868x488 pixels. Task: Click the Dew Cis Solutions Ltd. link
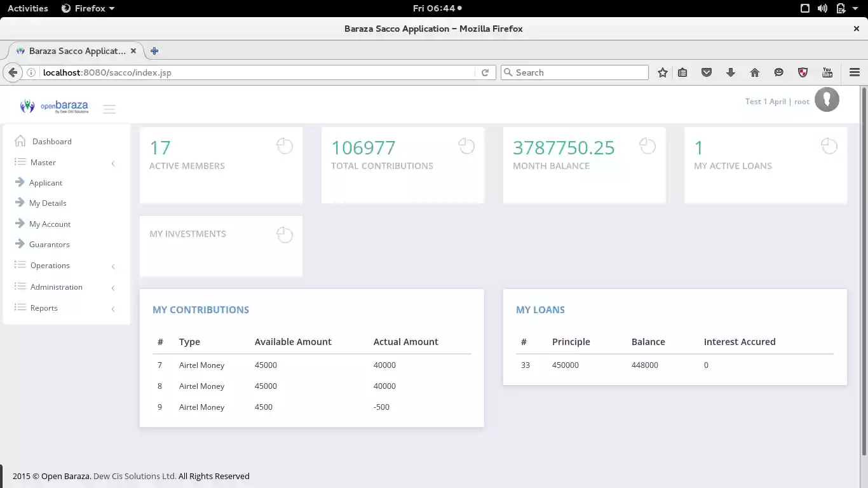[135, 477]
